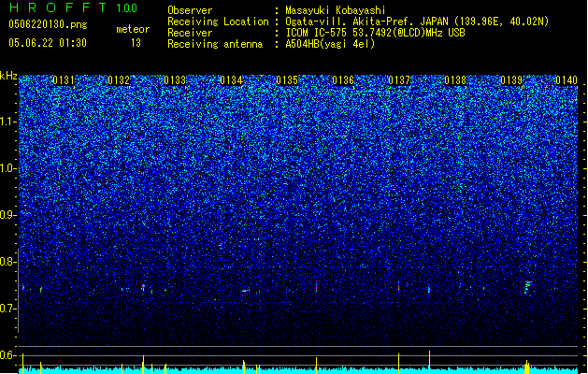Click the 1.1 kHz frequency label
This screenshot has height=374, width=588.
(x=8, y=122)
